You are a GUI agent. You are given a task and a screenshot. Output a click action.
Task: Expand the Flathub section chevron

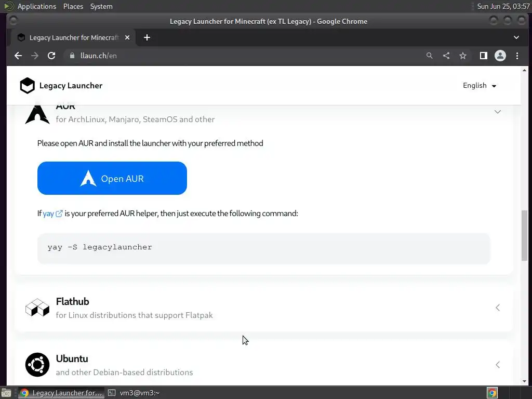point(498,308)
